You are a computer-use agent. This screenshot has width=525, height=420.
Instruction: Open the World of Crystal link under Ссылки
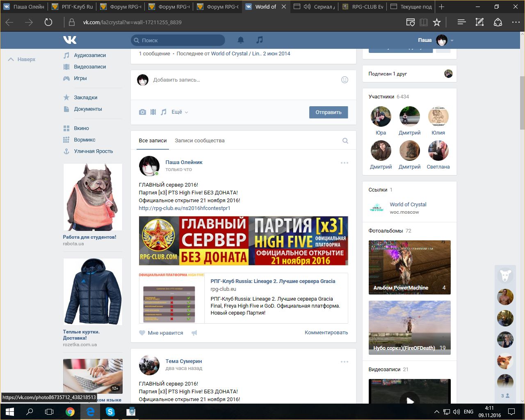[408, 205]
